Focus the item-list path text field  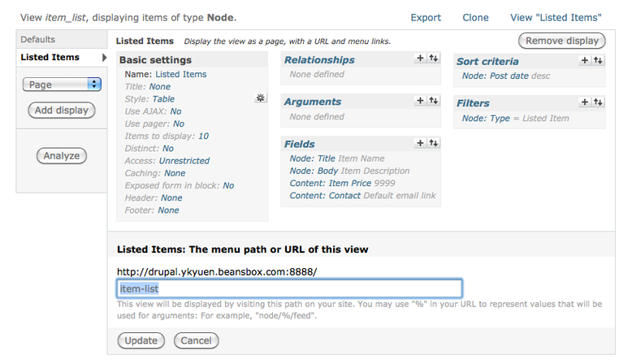tap(289, 288)
